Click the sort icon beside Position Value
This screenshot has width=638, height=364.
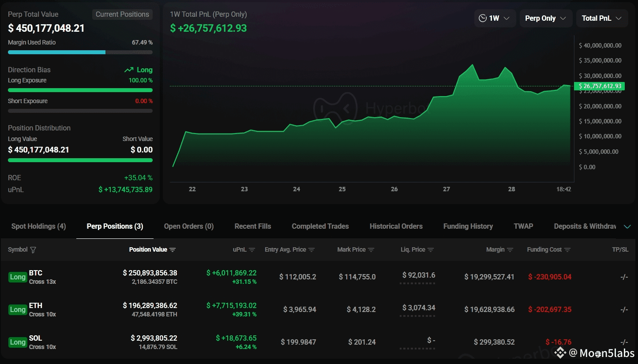tap(173, 250)
